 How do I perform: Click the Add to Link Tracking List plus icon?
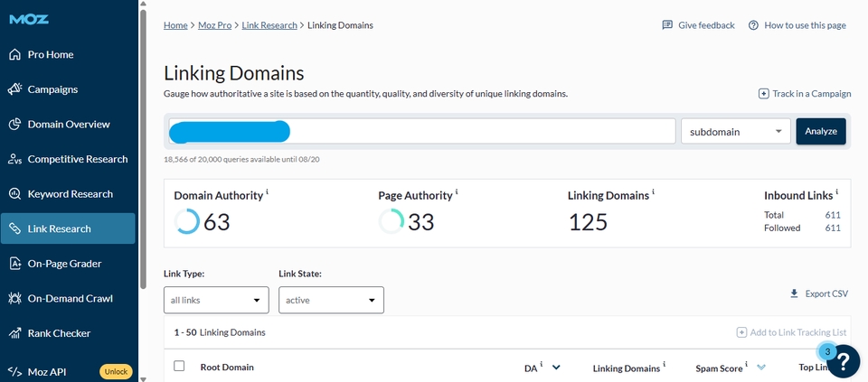(x=741, y=332)
